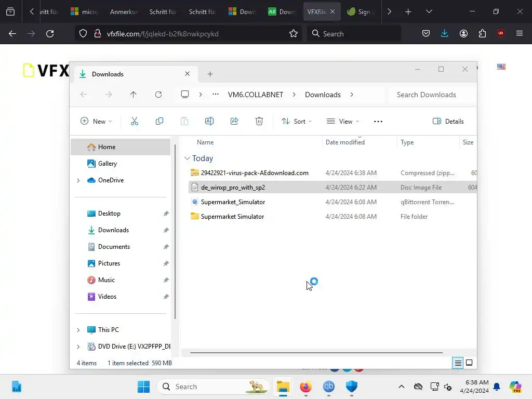List all Firefox tabs dropdown

pyautogui.click(x=429, y=11)
